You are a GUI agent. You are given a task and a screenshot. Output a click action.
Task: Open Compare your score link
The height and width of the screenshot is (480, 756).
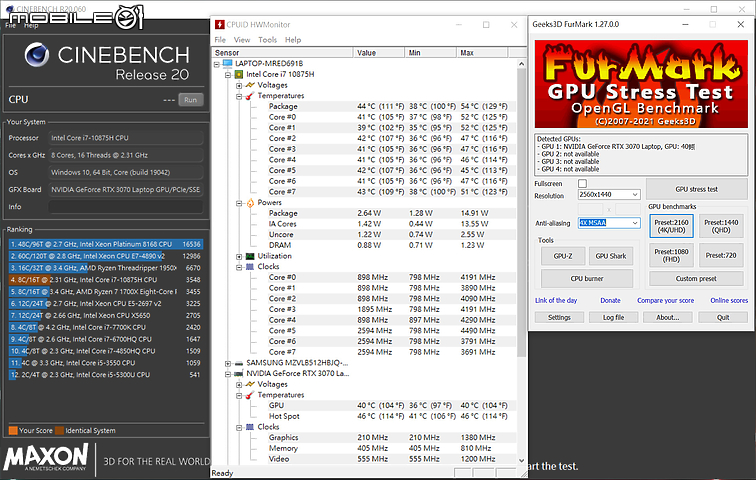[x=665, y=300]
